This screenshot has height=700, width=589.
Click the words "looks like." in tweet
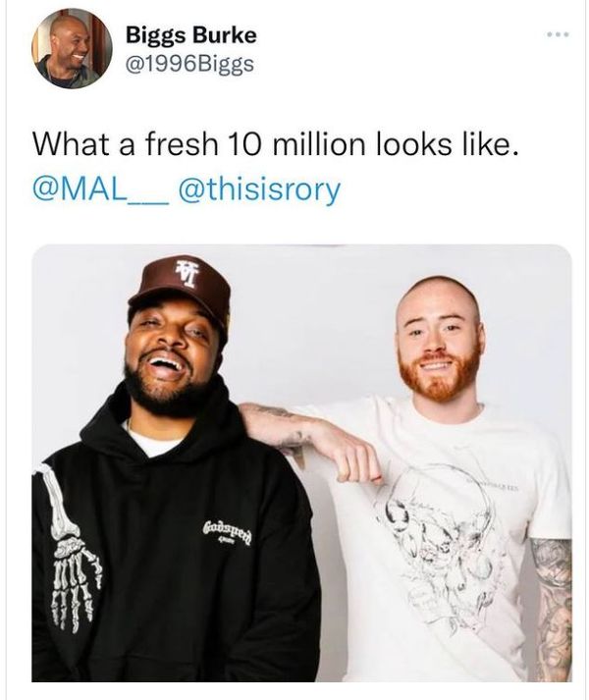(447, 143)
